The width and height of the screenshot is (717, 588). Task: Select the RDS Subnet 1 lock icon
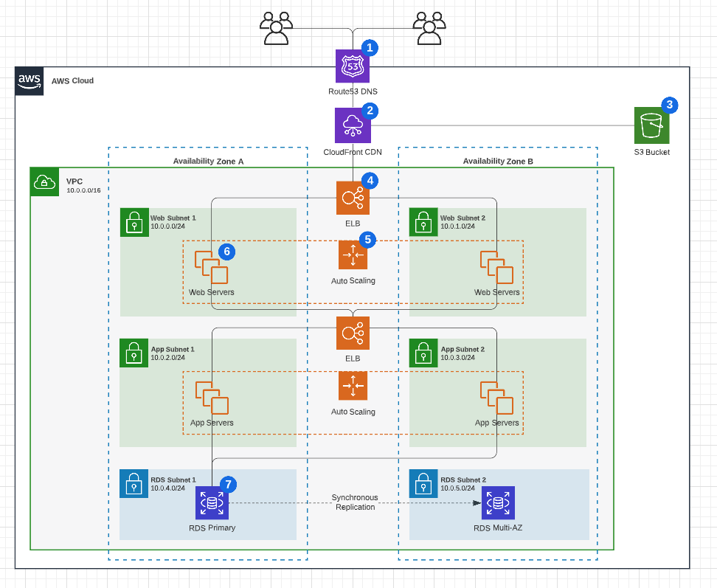[134, 483]
